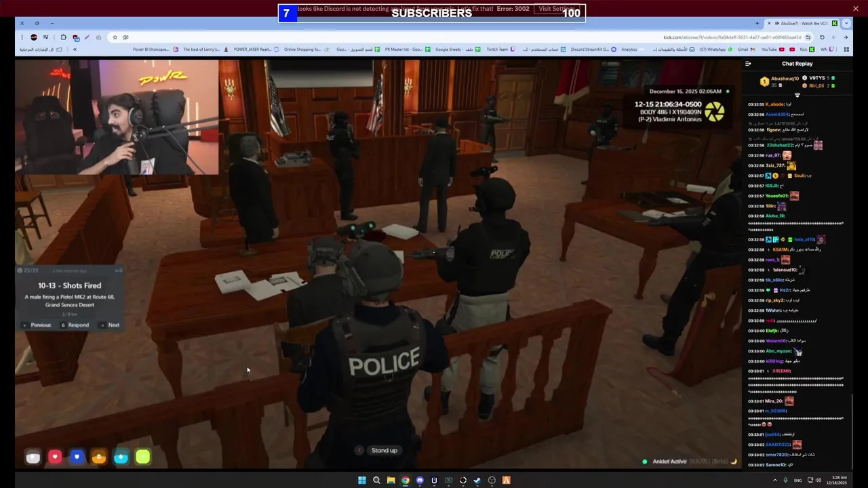This screenshot has width=868, height=488.
Task: Click the red heart icon in game HUD
Action: coord(55,457)
